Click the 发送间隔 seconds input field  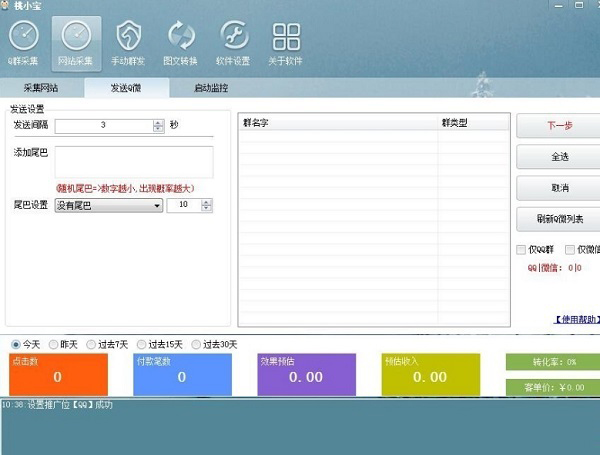pos(104,126)
